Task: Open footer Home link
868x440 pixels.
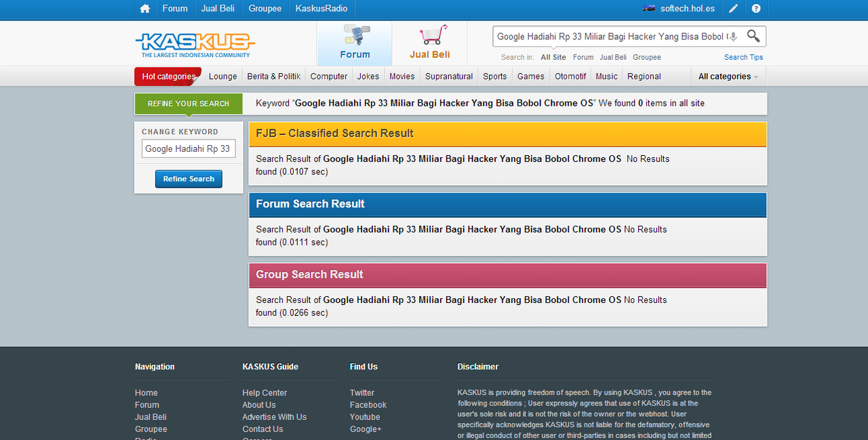Action: point(146,393)
